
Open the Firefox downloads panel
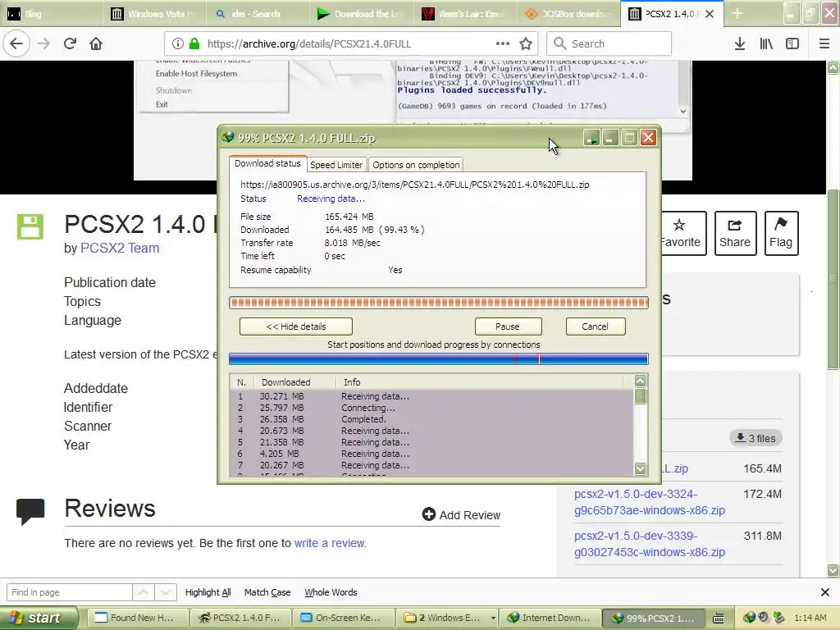[740, 43]
